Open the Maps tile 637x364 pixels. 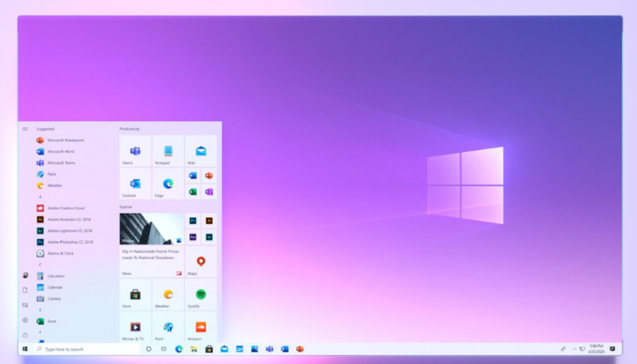pos(201,262)
